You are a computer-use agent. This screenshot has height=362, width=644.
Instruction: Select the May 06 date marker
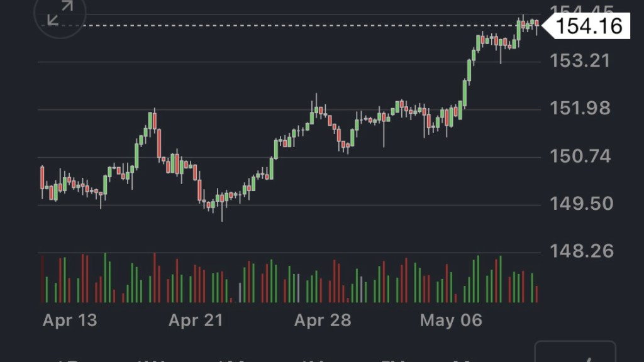point(451,321)
